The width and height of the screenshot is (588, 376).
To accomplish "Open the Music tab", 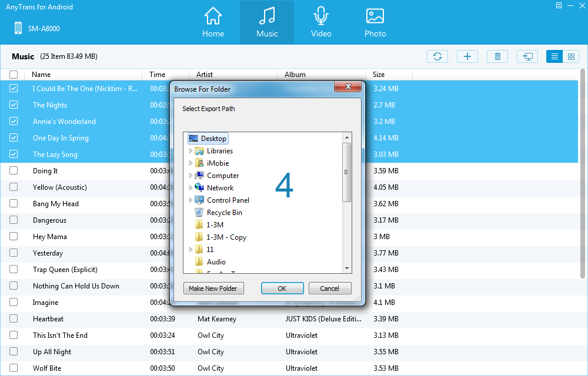I will [x=267, y=22].
